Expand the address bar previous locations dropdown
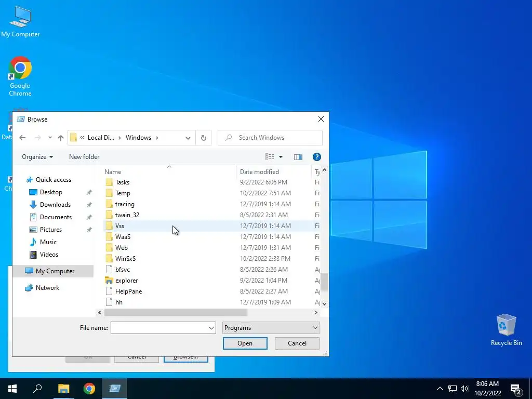 click(x=188, y=138)
